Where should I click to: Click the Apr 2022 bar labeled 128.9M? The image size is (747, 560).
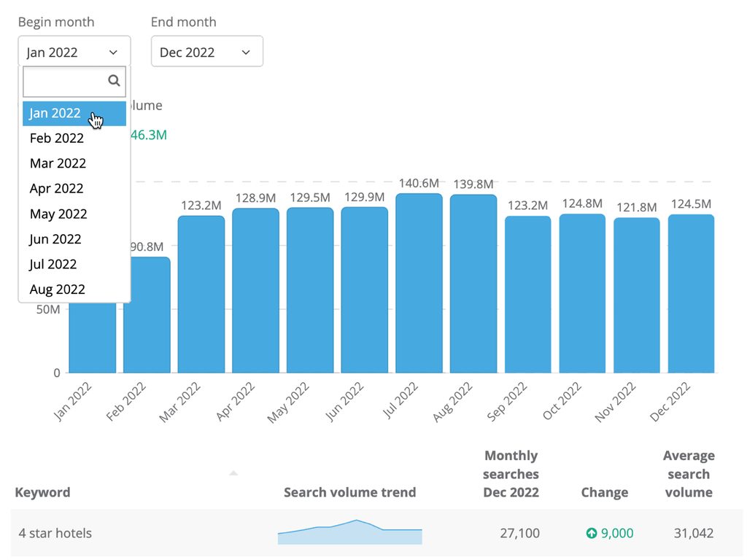tap(256, 290)
